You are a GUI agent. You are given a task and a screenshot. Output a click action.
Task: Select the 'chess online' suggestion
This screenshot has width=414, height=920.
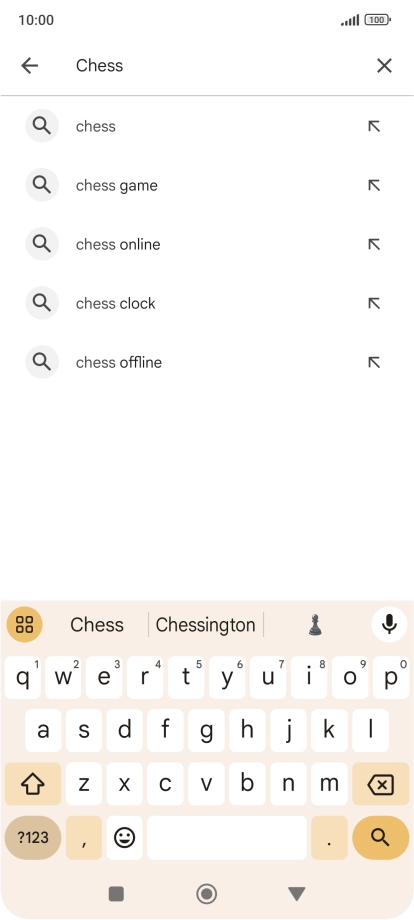(207, 244)
